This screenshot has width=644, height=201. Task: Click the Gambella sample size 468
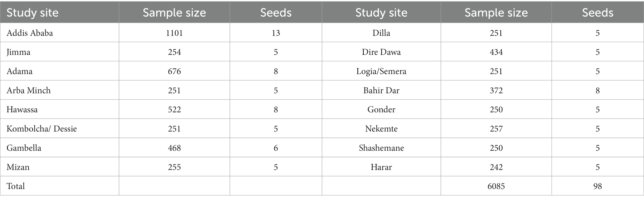pyautogui.click(x=174, y=148)
